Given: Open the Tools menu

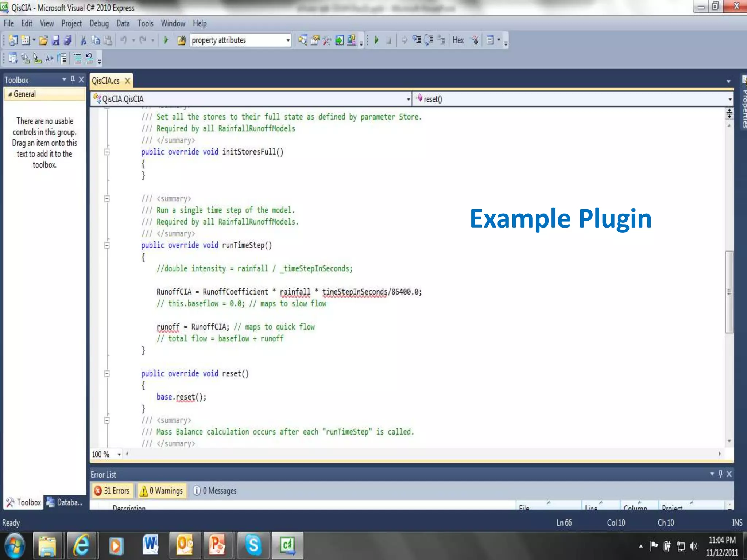Looking at the screenshot, I should 145,23.
